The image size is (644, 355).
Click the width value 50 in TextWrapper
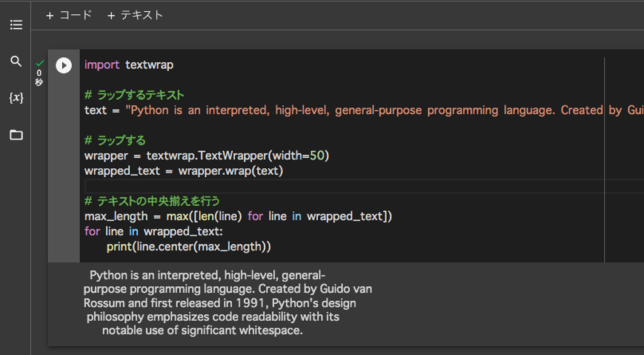tap(318, 155)
